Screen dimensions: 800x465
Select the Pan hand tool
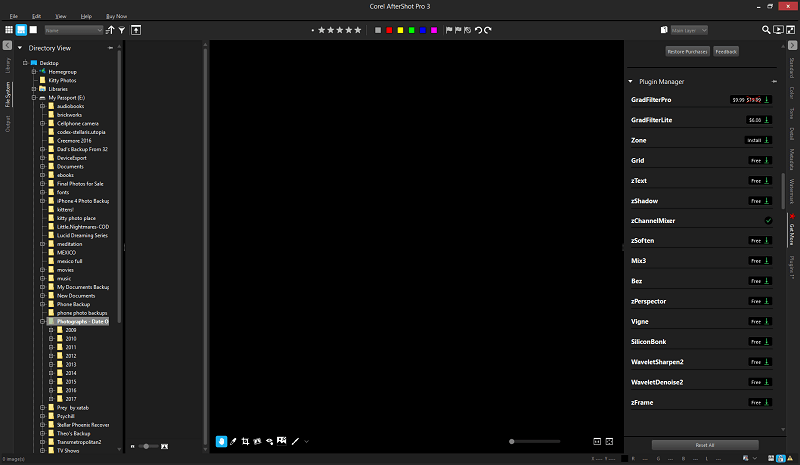coord(221,441)
